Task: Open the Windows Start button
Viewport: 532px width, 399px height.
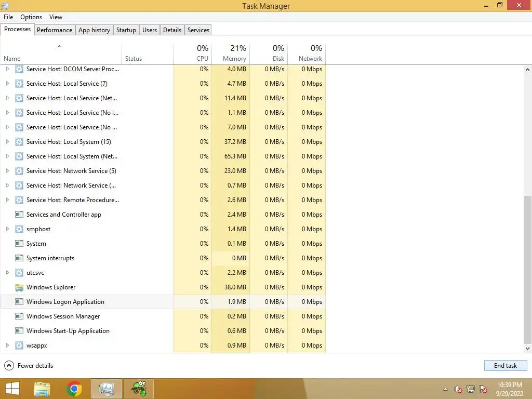Action: [x=12, y=389]
